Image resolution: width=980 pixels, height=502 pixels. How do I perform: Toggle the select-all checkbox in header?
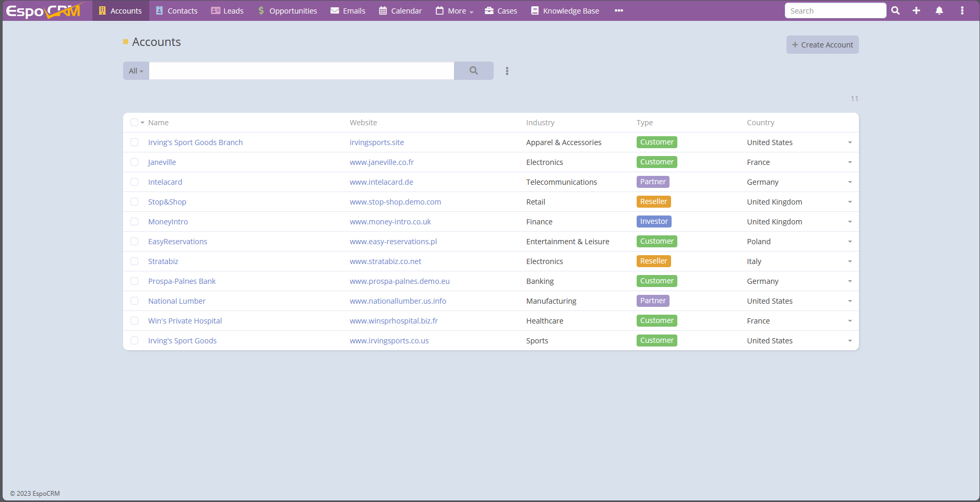(134, 123)
